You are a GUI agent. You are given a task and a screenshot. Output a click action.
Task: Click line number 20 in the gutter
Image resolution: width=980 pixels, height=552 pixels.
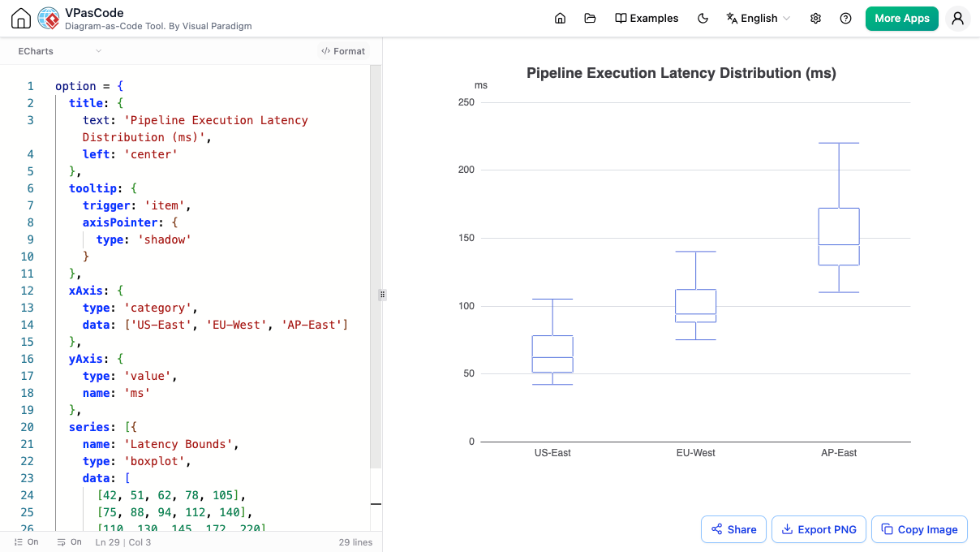[x=28, y=427]
